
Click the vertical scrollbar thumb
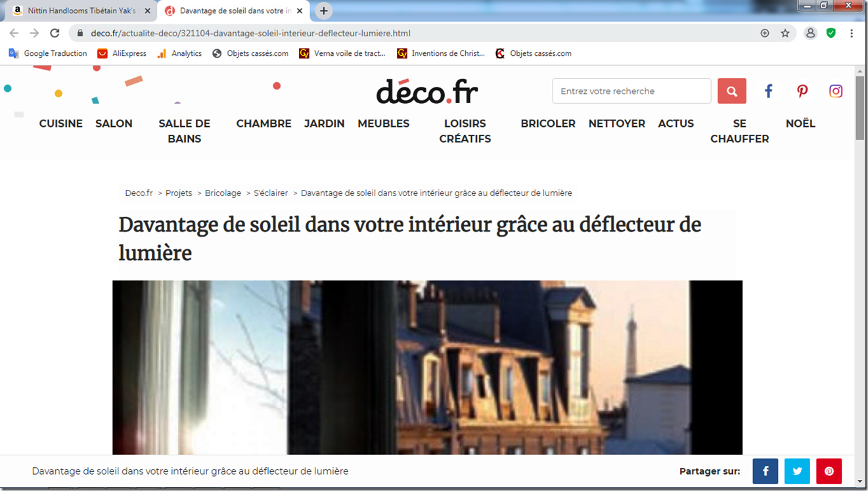tap(859, 108)
